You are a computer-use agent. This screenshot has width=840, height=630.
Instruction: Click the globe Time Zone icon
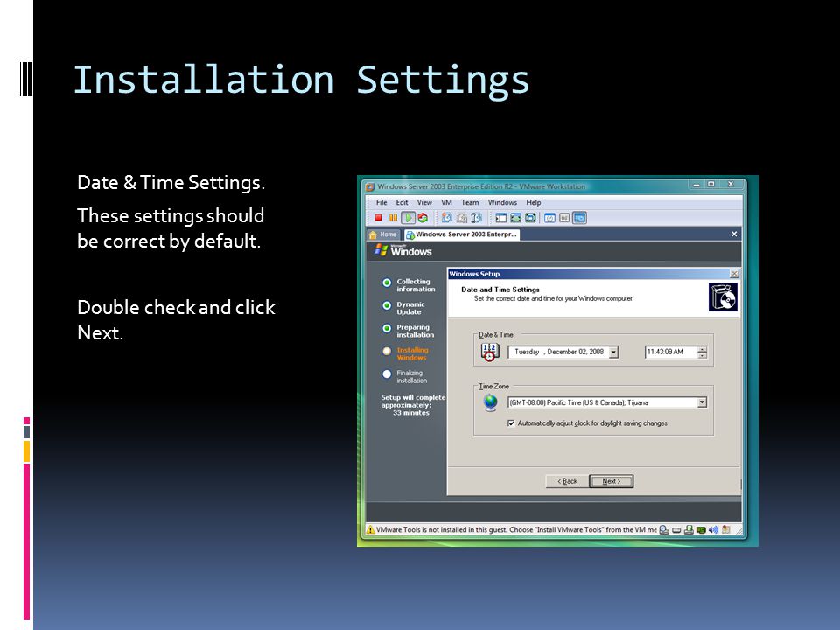pos(490,402)
